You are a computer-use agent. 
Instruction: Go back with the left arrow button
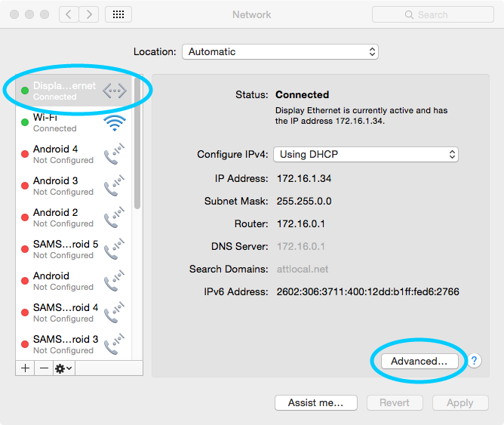[69, 14]
